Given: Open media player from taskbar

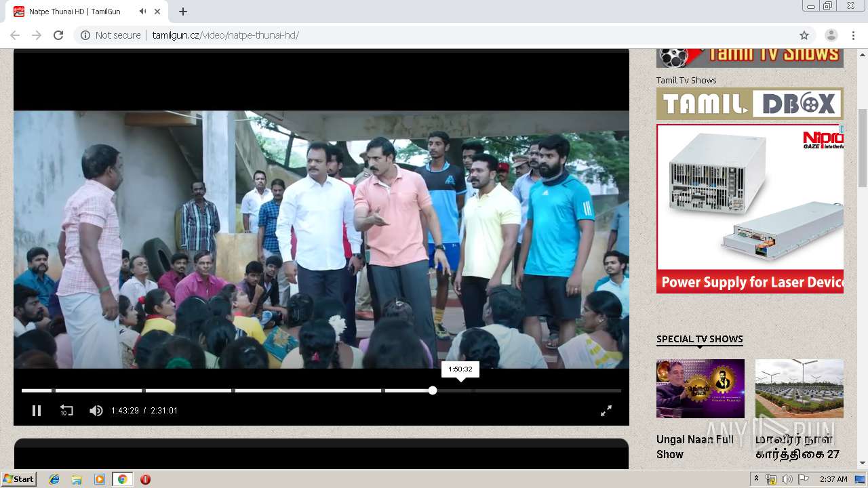Looking at the screenshot, I should (100, 479).
